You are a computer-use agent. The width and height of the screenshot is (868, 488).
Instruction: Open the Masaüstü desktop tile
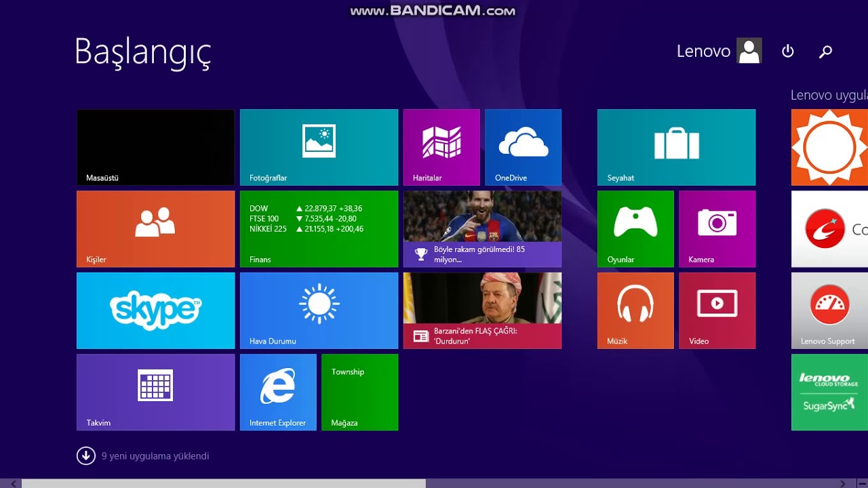pyautogui.click(x=155, y=147)
